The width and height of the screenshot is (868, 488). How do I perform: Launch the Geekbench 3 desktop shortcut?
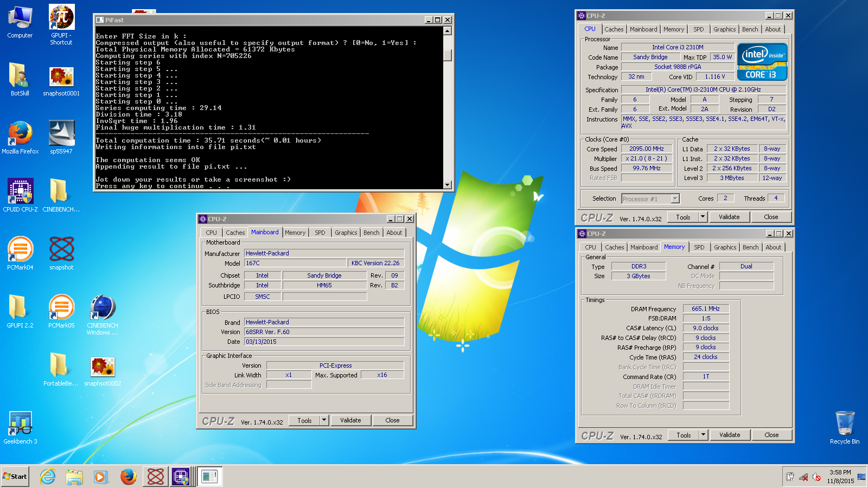20,427
